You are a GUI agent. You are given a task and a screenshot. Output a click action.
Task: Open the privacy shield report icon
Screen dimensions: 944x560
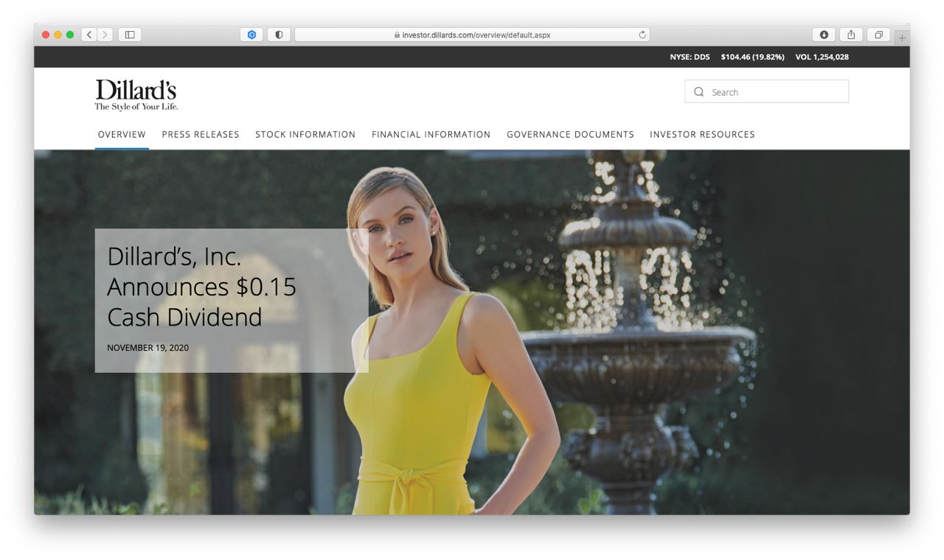tap(279, 35)
